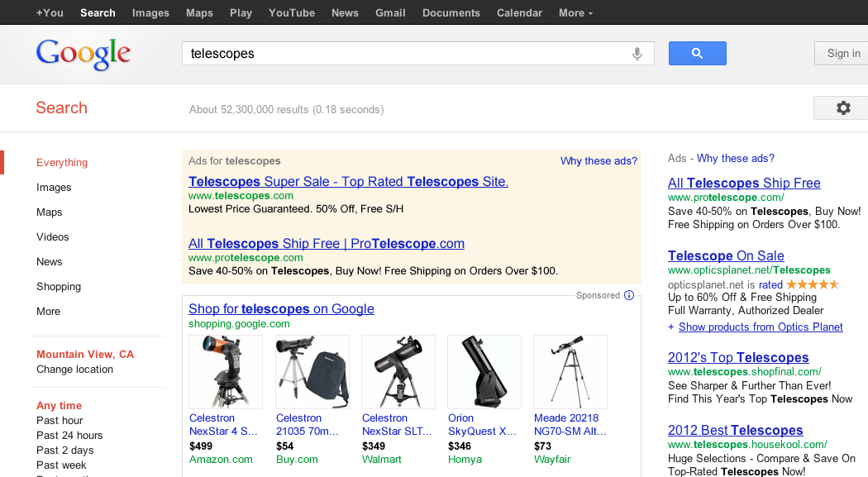Go to Play in the top bar
868x477 pixels.
click(x=241, y=12)
